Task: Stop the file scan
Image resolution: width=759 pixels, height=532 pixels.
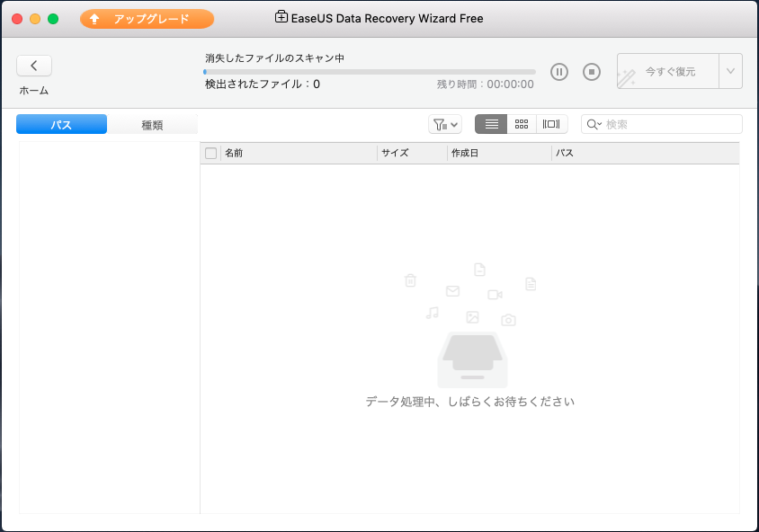Action: 591,72
